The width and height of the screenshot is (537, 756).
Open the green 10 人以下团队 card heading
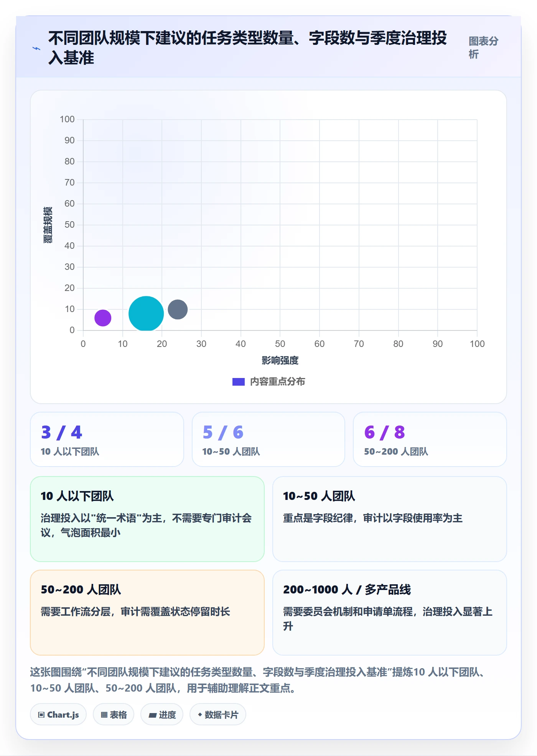(x=77, y=496)
